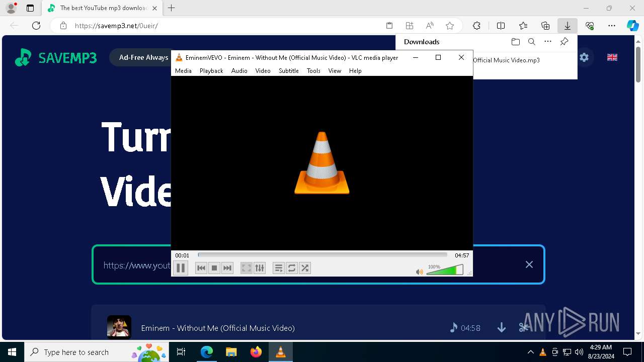Clear the YouTube URL input

(529, 264)
